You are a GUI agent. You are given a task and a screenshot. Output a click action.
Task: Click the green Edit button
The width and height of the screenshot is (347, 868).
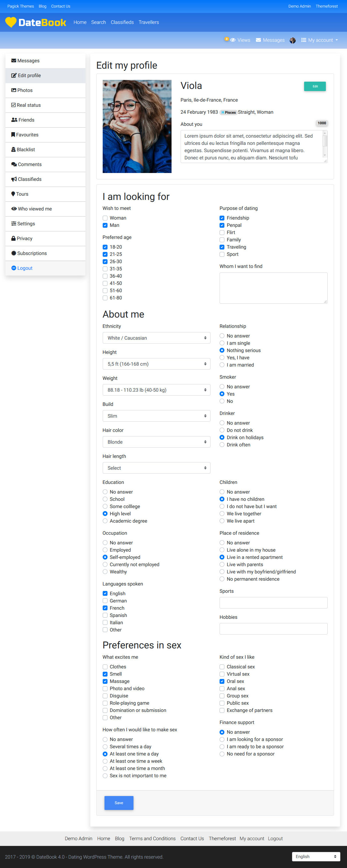click(x=315, y=86)
